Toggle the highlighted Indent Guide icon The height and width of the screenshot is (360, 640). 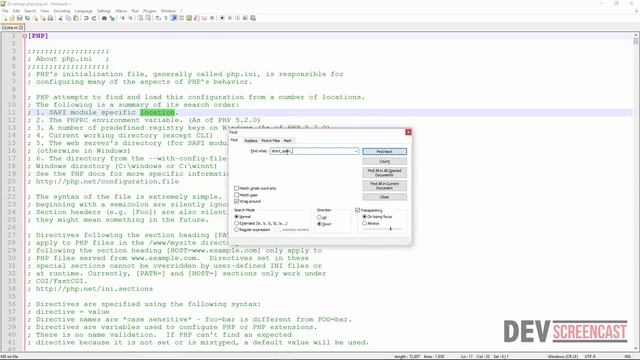pos(173,18)
